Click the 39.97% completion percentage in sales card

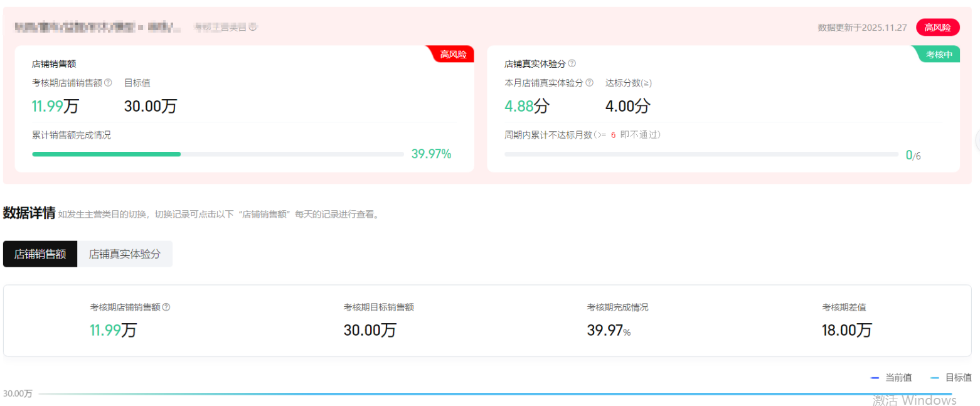(431, 154)
